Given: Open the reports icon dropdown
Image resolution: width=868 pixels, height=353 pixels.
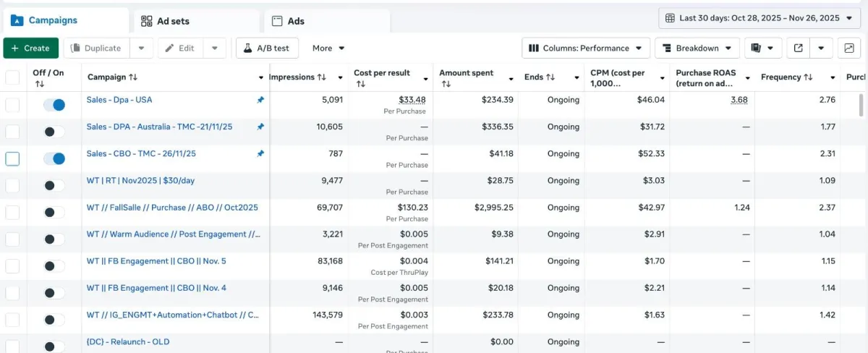Looking at the screenshot, I should pyautogui.click(x=762, y=48).
